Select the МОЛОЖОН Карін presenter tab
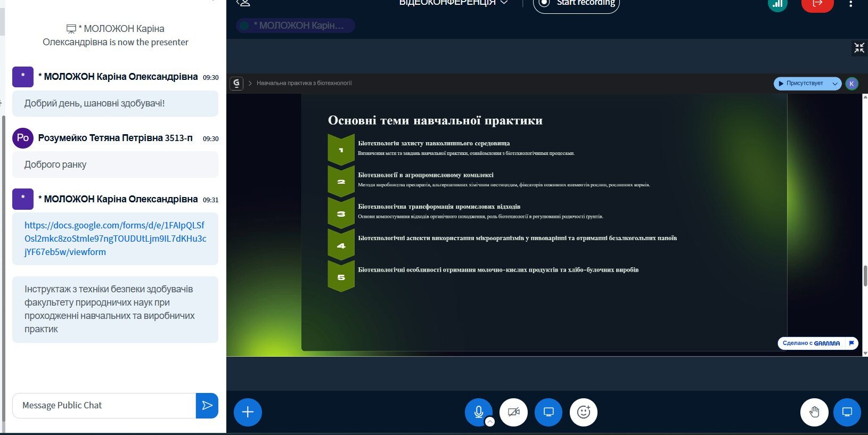The width and height of the screenshot is (868, 435). click(296, 26)
